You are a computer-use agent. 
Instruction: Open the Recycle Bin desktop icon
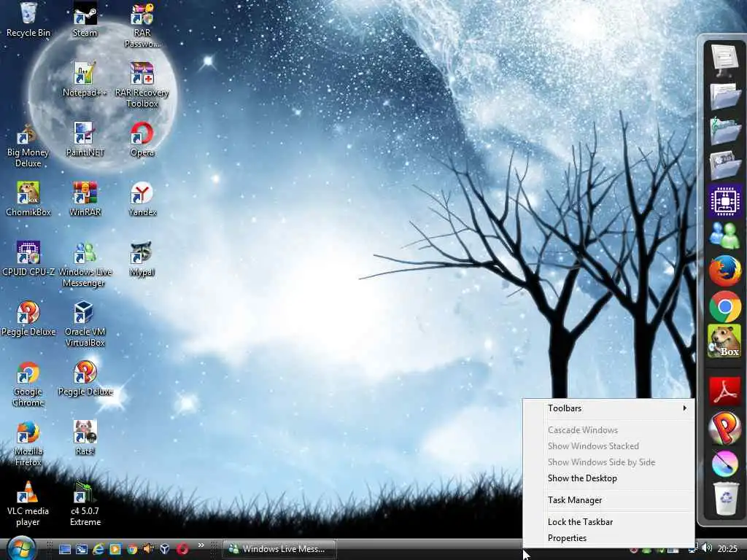(x=28, y=19)
